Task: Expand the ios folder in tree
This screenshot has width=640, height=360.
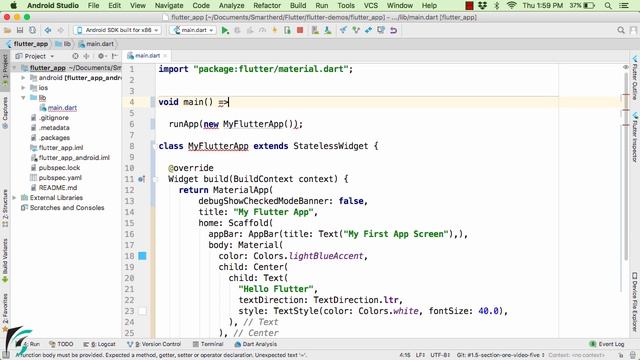Action: tap(23, 88)
